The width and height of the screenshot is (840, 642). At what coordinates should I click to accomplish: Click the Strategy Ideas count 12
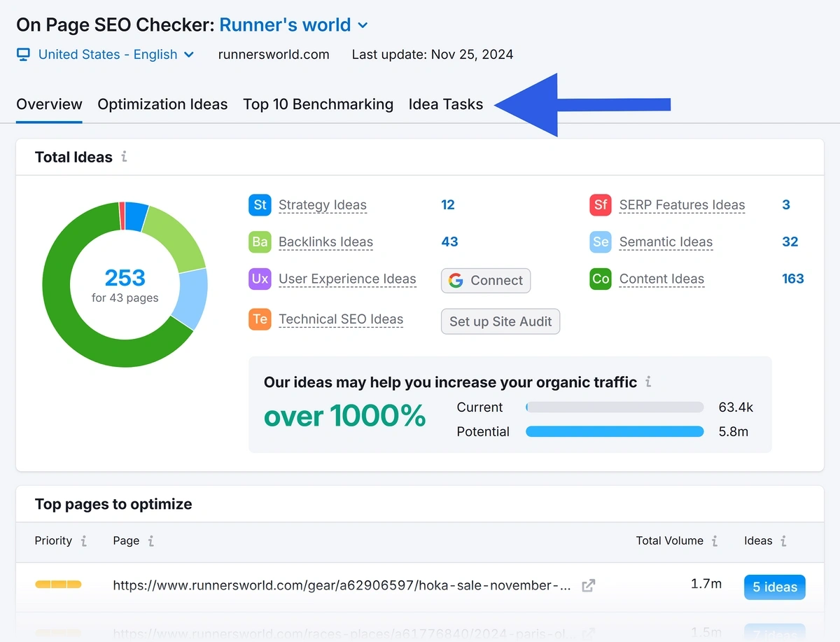pos(448,205)
